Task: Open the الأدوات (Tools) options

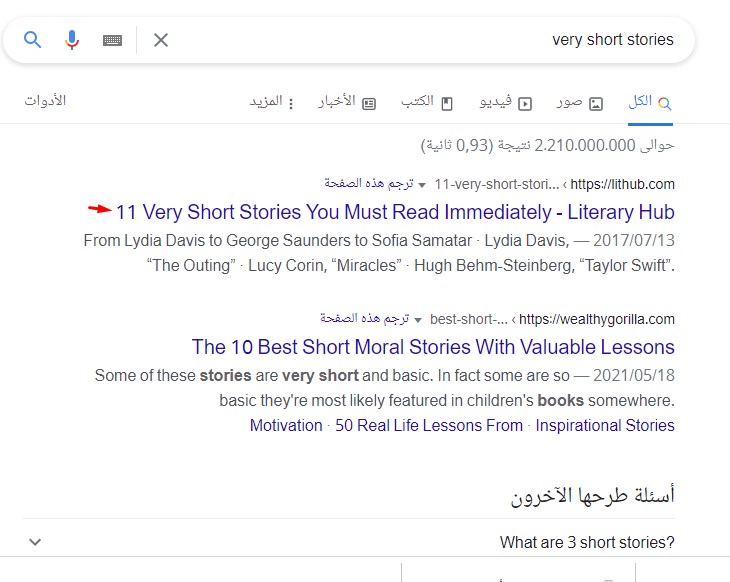Action: coord(45,101)
